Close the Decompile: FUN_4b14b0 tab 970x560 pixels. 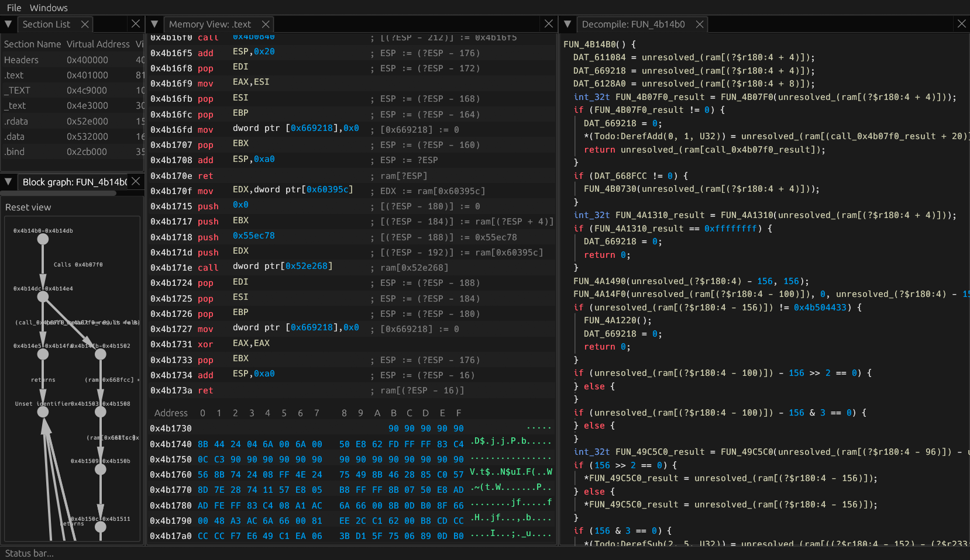point(700,24)
